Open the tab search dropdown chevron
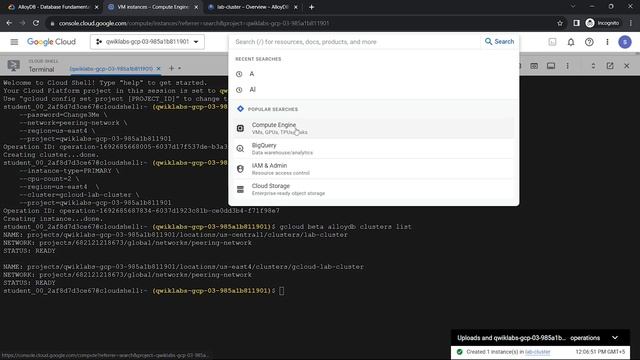Image resolution: width=640 pixels, height=360 pixels. (573, 7)
